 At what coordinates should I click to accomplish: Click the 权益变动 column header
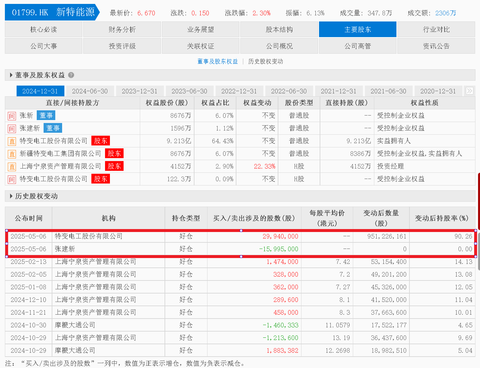click(x=257, y=103)
